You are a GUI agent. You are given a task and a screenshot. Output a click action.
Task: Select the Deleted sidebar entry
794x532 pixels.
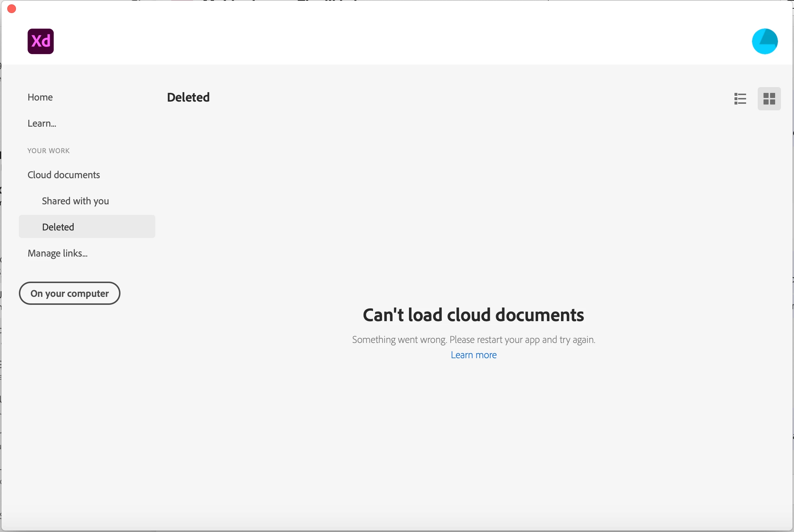coord(58,227)
